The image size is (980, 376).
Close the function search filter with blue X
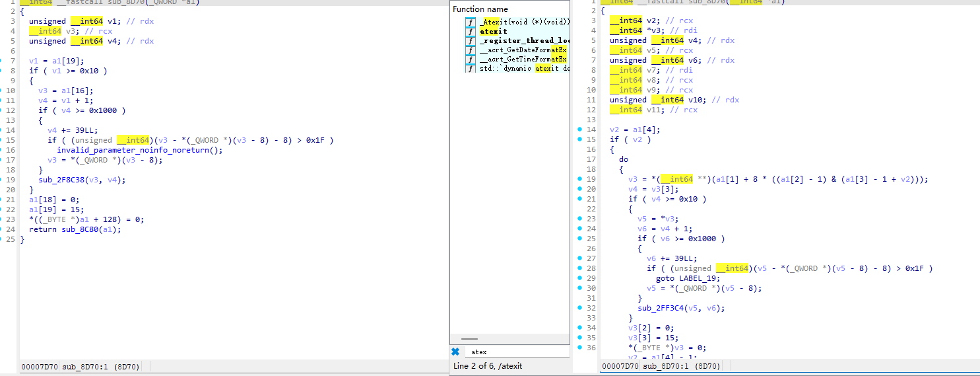[x=455, y=352]
